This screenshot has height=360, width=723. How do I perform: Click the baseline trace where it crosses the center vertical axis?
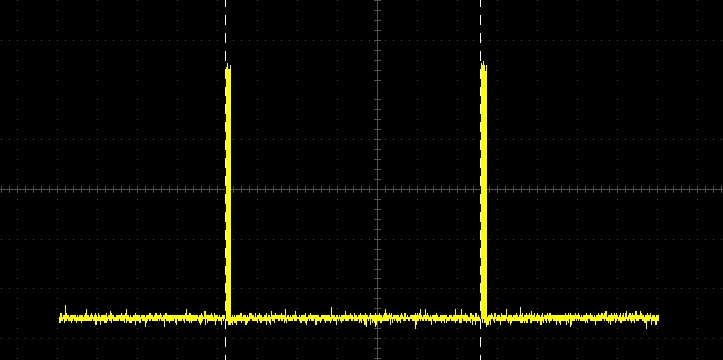click(378, 318)
